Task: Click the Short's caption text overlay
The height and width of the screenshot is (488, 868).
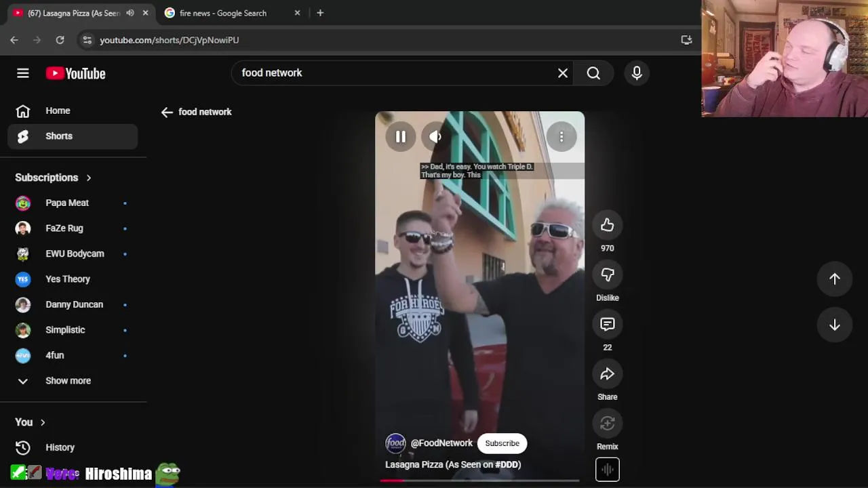Action: click(x=477, y=171)
